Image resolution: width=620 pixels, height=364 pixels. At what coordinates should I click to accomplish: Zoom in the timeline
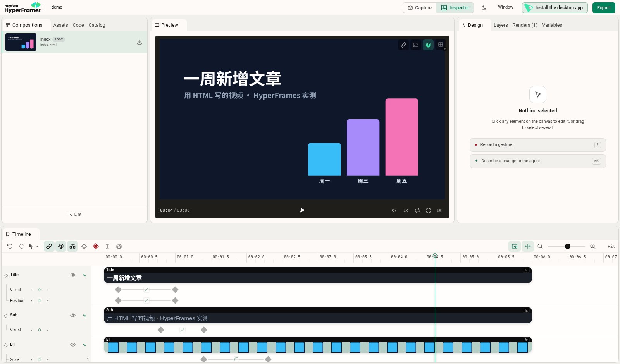[593, 246]
